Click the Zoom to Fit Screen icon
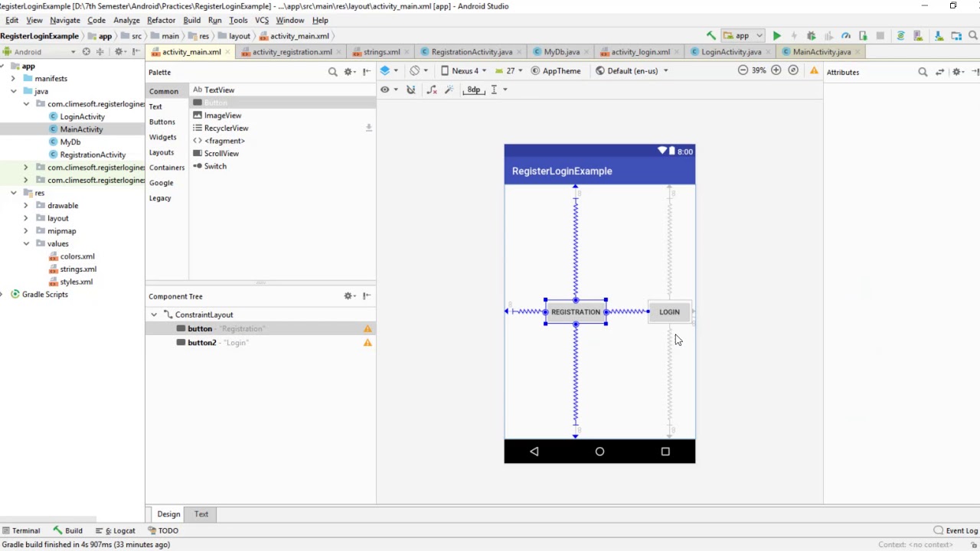The width and height of the screenshot is (980, 551). (x=793, y=70)
